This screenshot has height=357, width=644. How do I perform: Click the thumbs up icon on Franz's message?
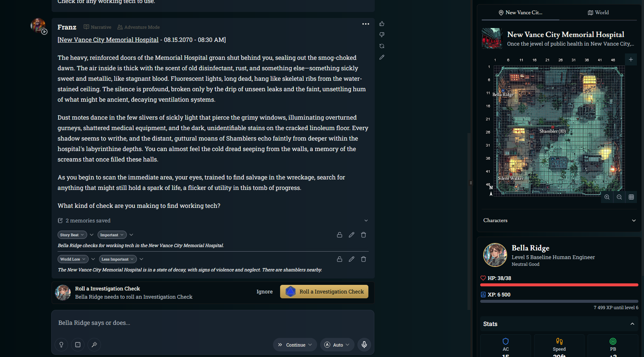tap(382, 24)
